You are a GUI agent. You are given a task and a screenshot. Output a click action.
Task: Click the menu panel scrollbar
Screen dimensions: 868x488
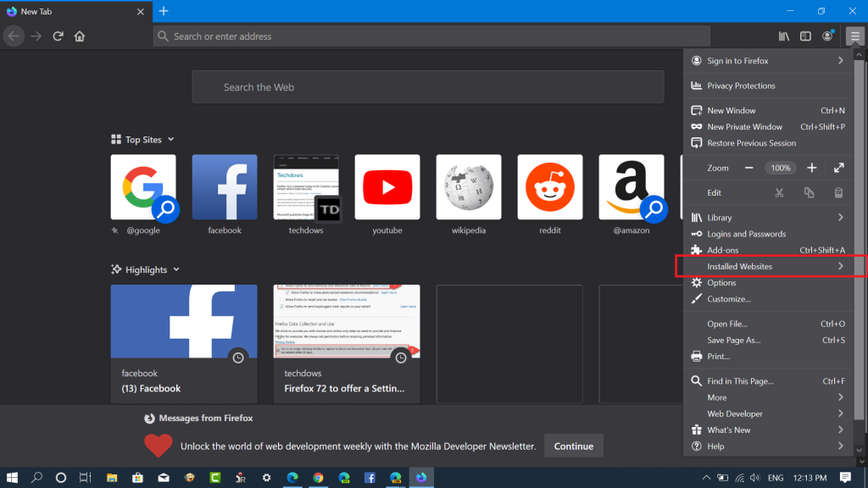coord(859,238)
